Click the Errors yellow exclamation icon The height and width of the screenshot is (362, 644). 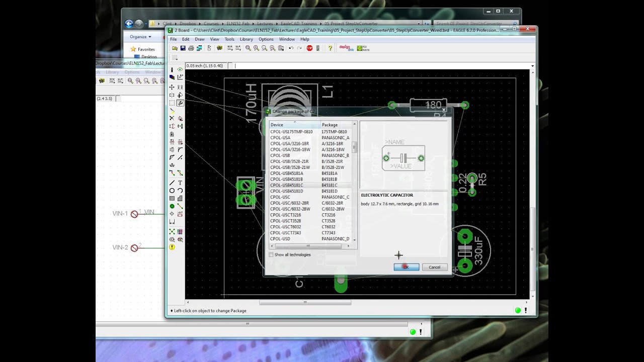[172, 247]
